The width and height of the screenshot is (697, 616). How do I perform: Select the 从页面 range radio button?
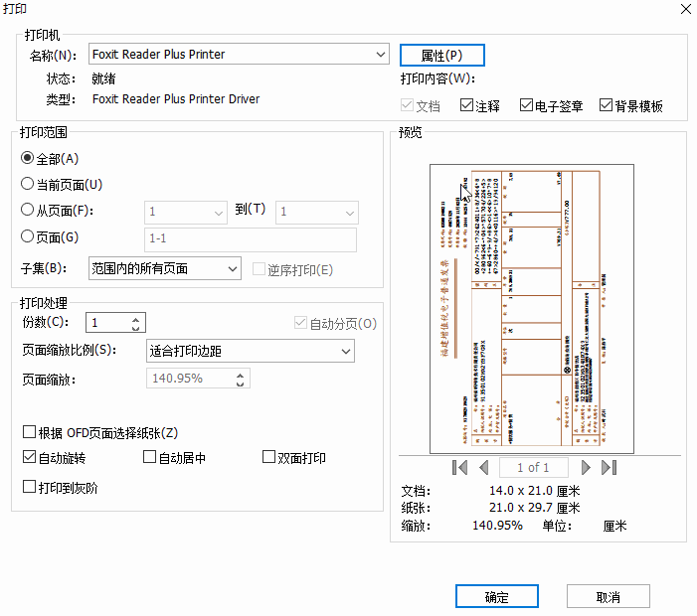pyautogui.click(x=28, y=210)
